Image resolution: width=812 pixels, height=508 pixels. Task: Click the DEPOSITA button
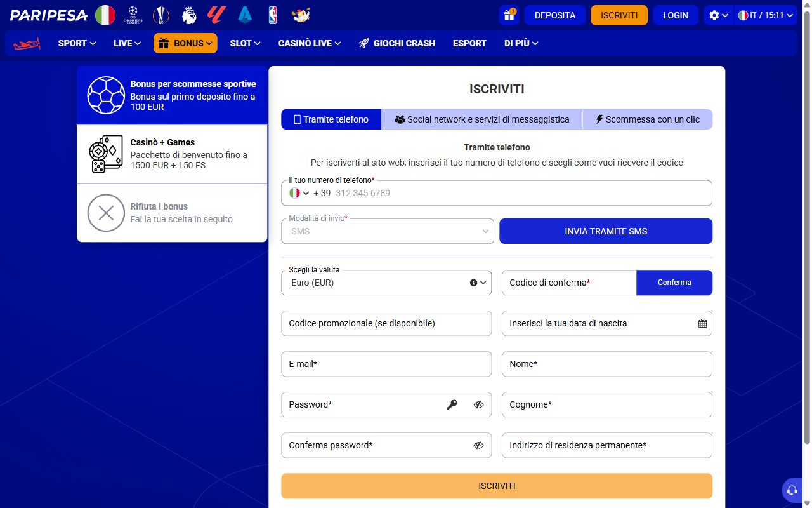[554, 15]
